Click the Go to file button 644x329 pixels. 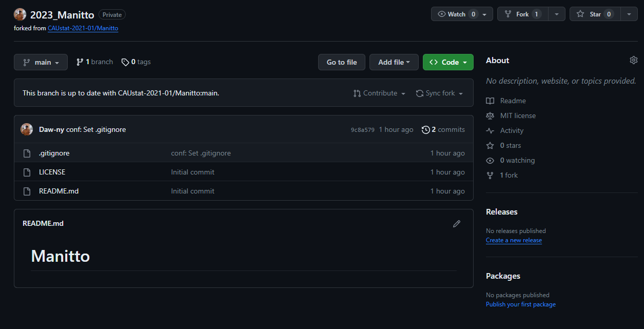341,62
